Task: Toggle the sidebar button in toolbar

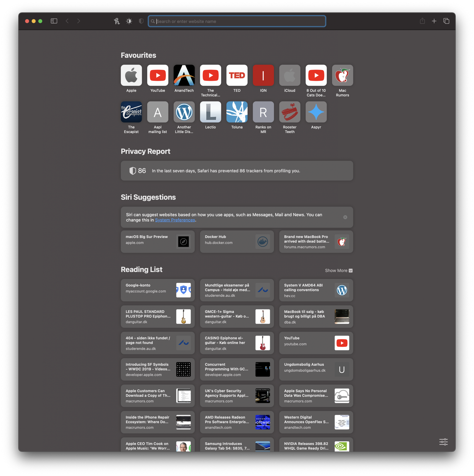Action: [x=54, y=21]
